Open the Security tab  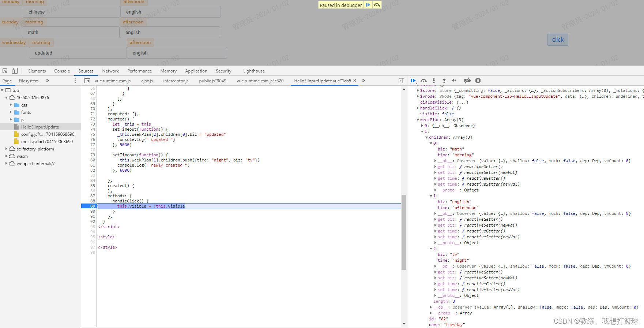223,71
